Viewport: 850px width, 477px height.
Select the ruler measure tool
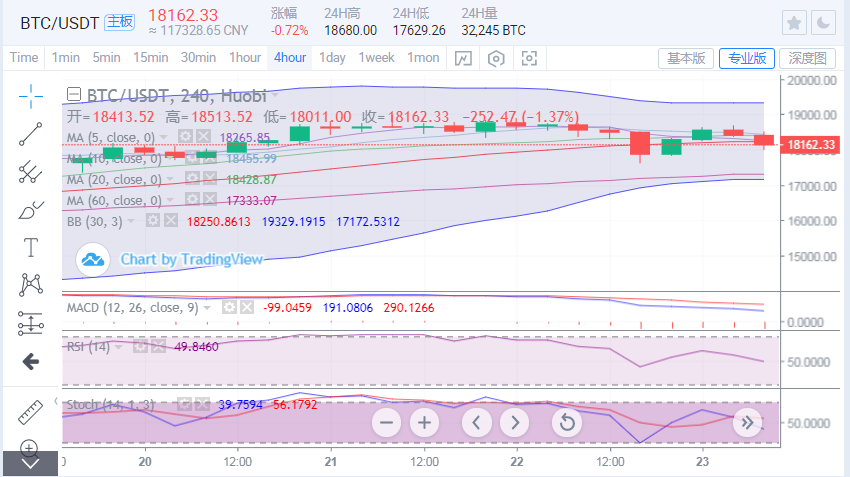click(31, 412)
